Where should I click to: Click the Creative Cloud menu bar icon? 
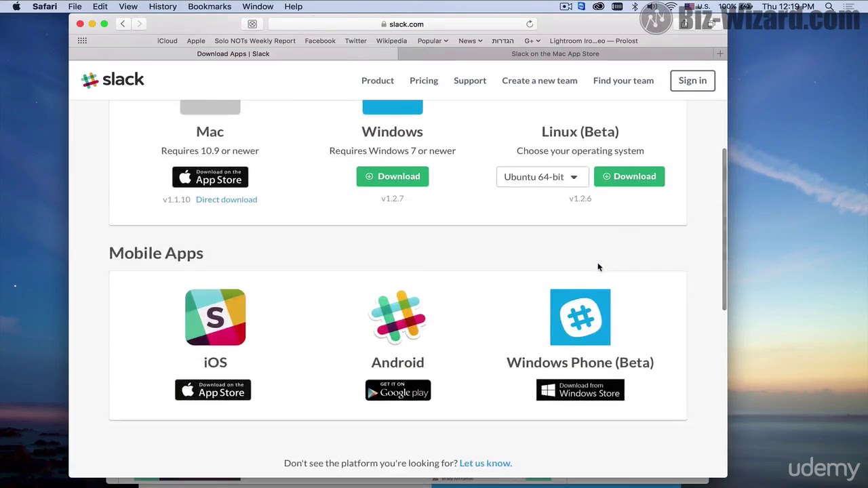coord(599,7)
